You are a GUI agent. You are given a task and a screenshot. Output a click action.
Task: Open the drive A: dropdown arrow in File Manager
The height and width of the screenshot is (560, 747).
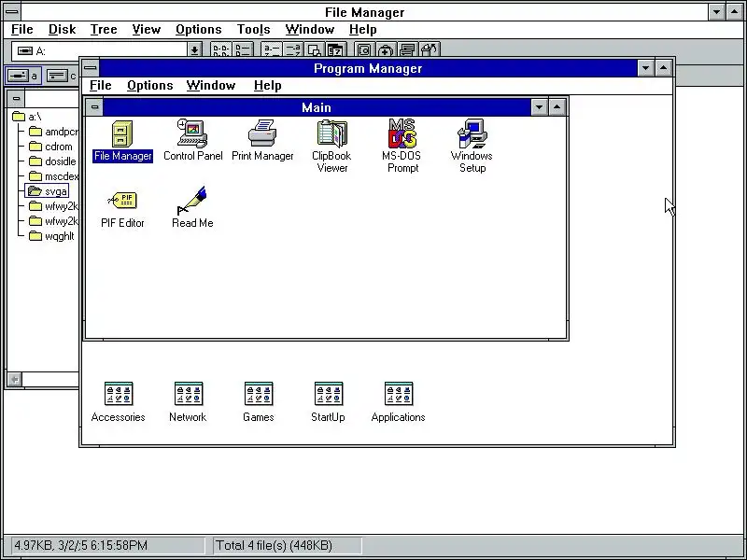194,50
